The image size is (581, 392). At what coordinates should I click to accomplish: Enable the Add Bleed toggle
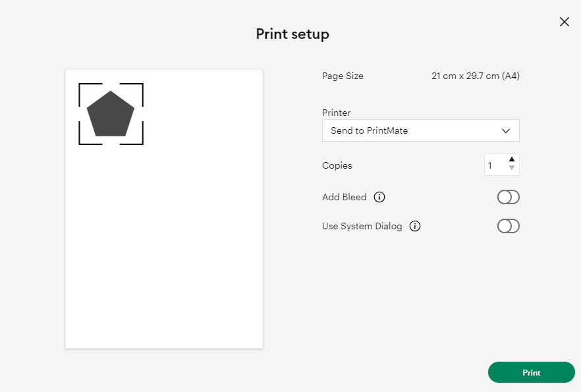coord(508,197)
